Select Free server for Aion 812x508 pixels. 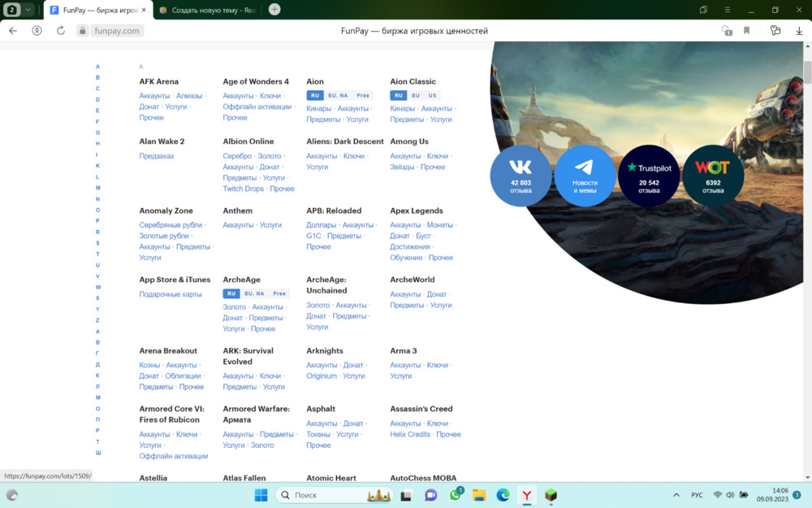click(363, 95)
